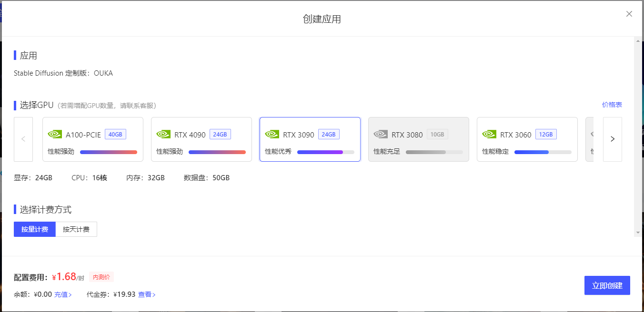The width and height of the screenshot is (644, 312).
Task: Select the RTX 3090 24GB GPU
Action: click(x=310, y=139)
